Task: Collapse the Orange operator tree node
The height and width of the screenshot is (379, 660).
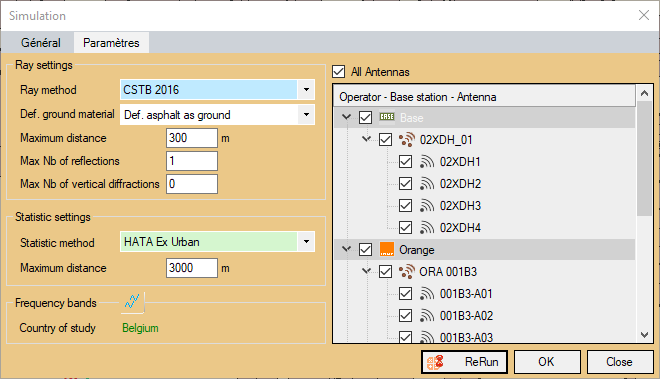Action: coord(346,249)
